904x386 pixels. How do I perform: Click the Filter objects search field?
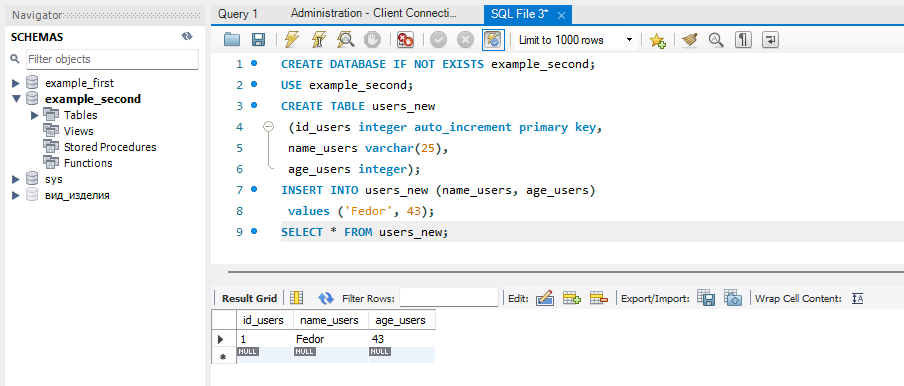pyautogui.click(x=112, y=59)
